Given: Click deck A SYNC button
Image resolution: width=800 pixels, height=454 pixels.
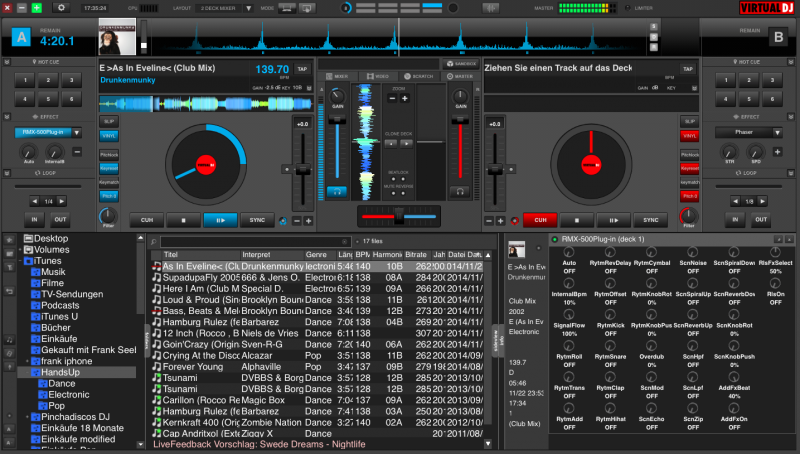Looking at the screenshot, I should [x=257, y=220].
